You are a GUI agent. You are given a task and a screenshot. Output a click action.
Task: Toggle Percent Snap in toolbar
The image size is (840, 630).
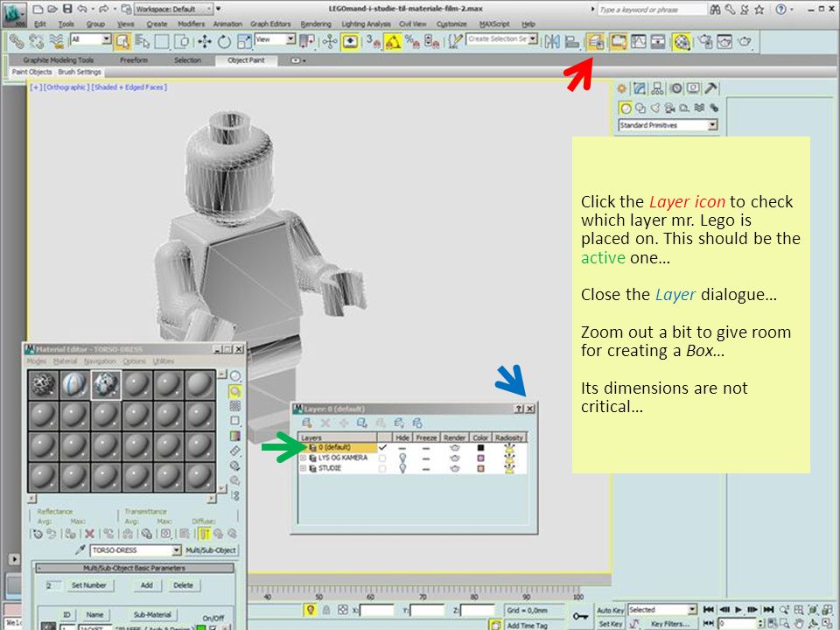(x=412, y=41)
